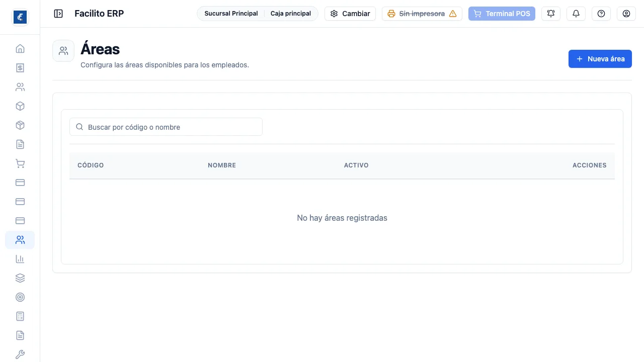Open the target bullseye sidebar icon
This screenshot has width=644, height=362.
pyautogui.click(x=20, y=297)
